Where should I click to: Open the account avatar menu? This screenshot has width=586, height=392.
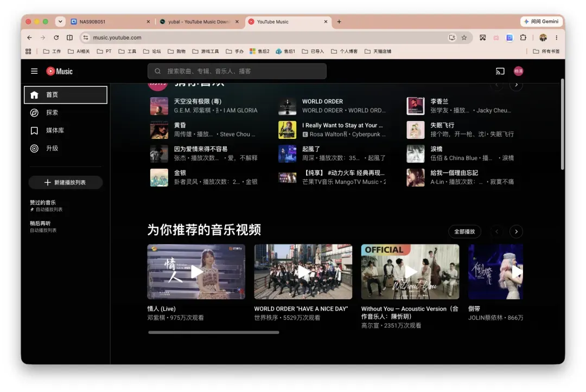518,71
